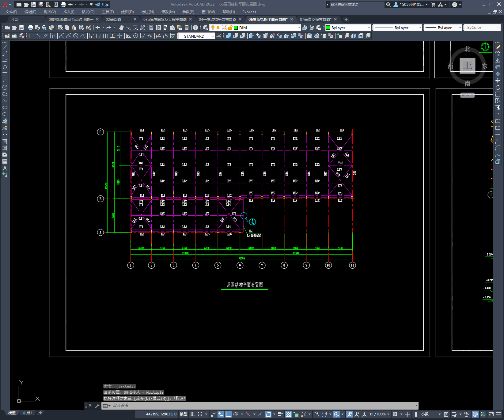Click the search magnifier icon in title bar
Screen dimensions: 504x420
388,5
